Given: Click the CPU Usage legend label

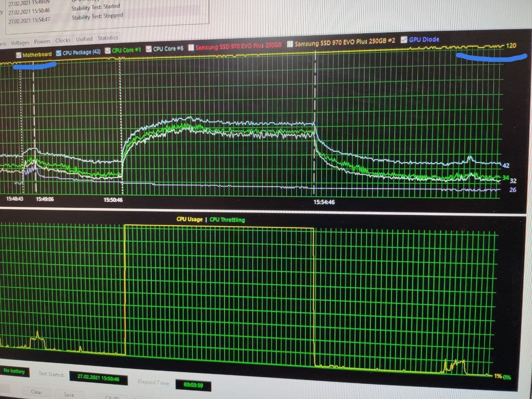Looking at the screenshot, I should coord(190,219).
